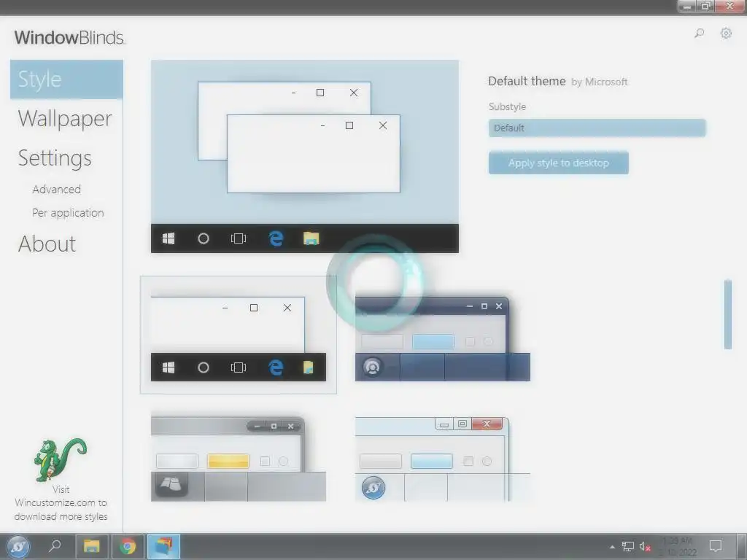
Task: Click the Start orb on taskbar
Action: click(18, 547)
